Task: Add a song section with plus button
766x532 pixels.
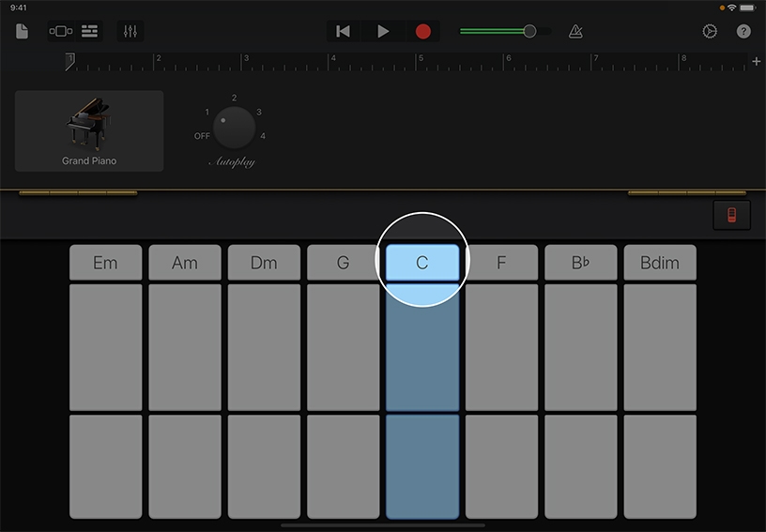Action: click(757, 61)
